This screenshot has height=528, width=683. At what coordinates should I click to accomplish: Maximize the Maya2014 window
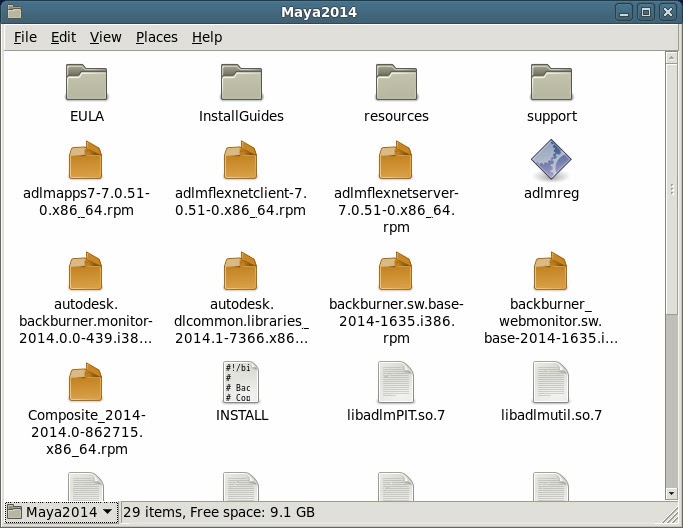646,12
